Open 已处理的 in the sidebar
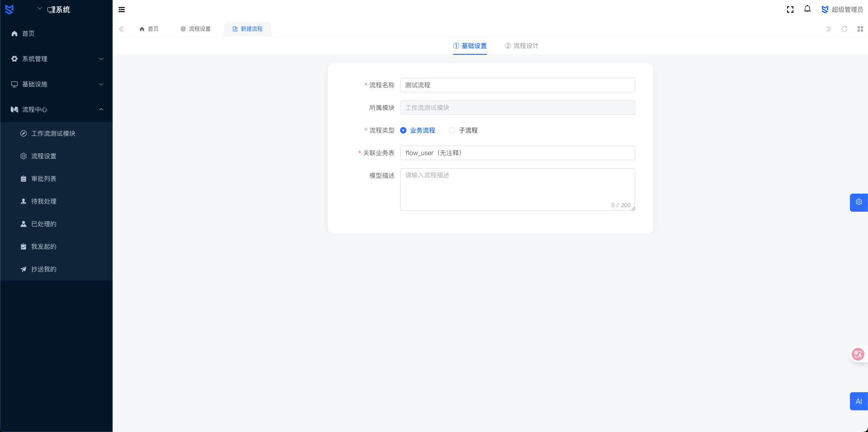The image size is (868, 432). pos(57,224)
